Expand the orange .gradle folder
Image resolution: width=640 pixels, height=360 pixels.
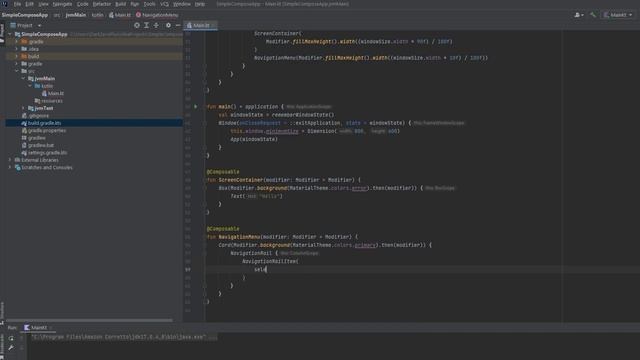point(17,42)
